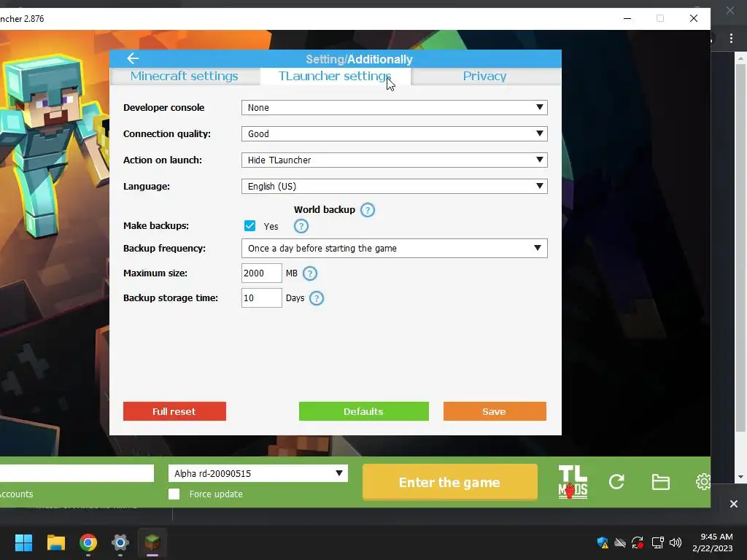747x560 pixels.
Task: Open File Explorer from the taskbar
Action: (x=55, y=542)
